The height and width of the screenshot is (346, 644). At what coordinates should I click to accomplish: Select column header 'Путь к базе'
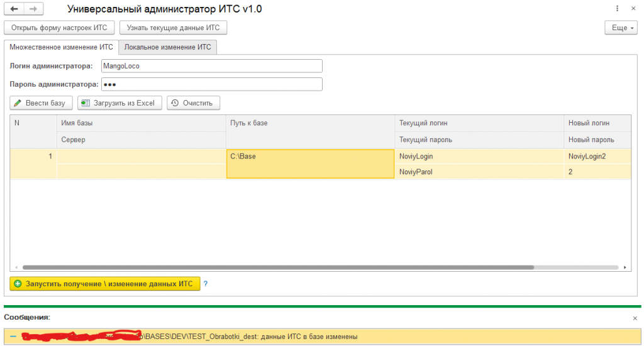point(310,131)
